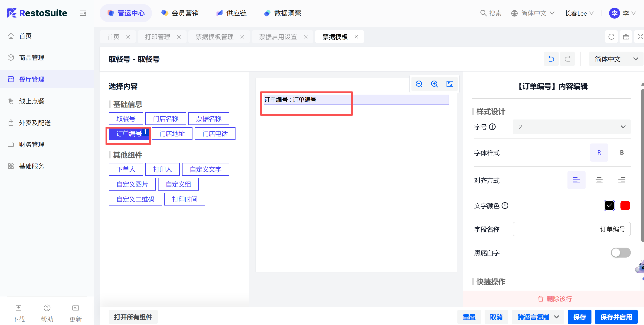Collapse the sidebar menu icon
Screen dimensions: 644x325
click(x=83, y=13)
